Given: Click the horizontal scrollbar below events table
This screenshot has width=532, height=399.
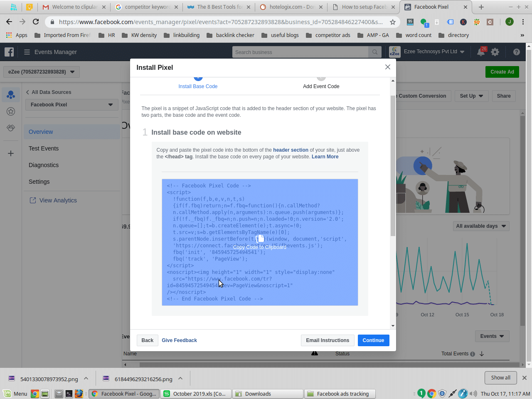Looking at the screenshot, I should click(328, 365).
